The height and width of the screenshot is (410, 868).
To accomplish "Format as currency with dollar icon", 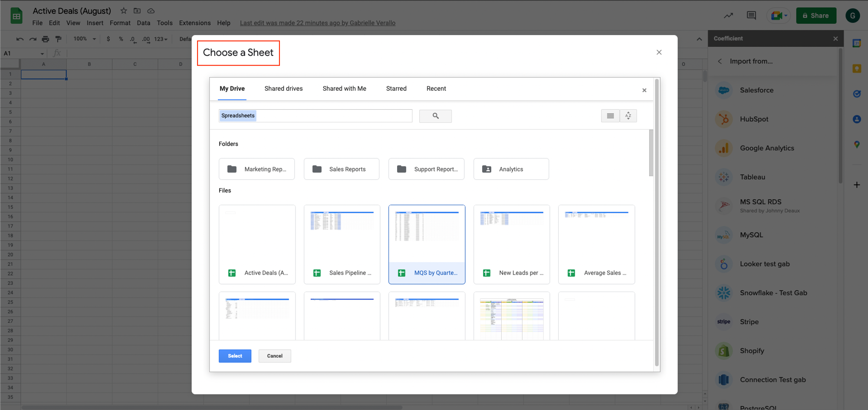I will pos(108,39).
